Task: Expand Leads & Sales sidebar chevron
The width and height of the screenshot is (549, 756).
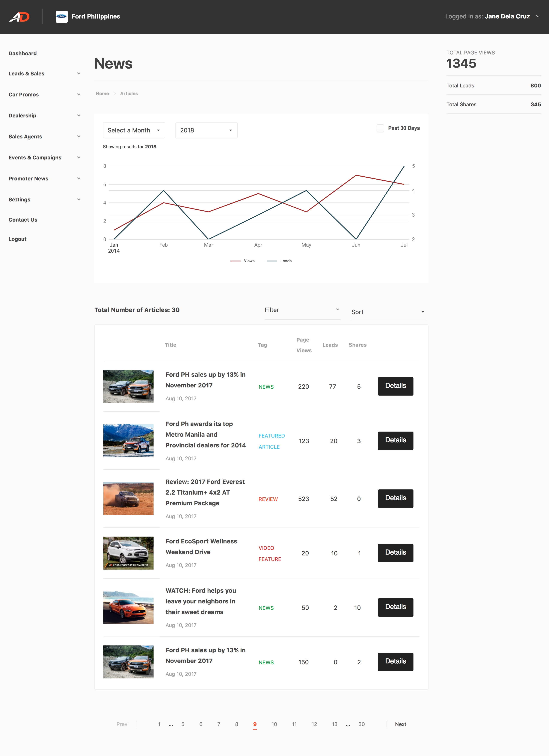Action: 79,73
